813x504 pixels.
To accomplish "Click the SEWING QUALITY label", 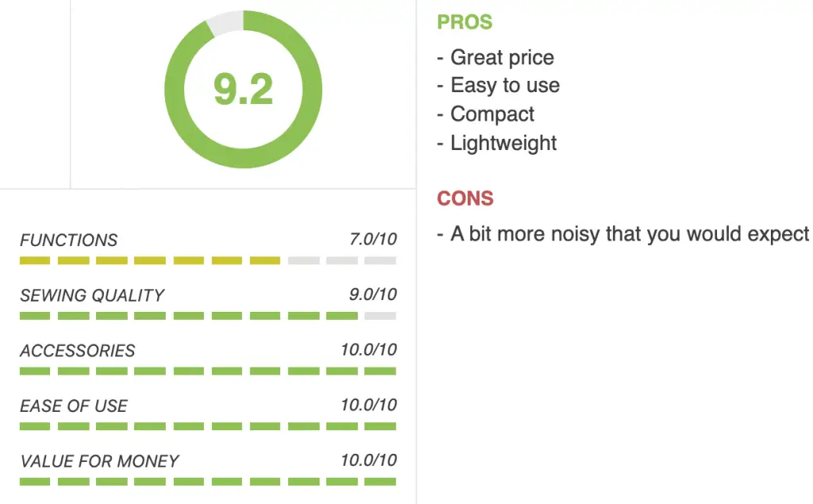I will (x=92, y=295).
